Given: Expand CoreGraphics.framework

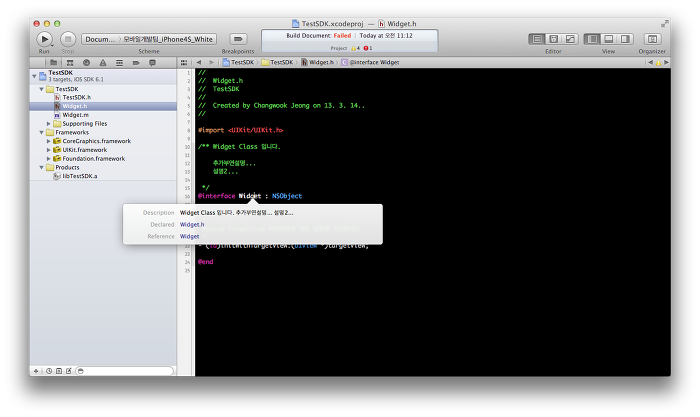Looking at the screenshot, I should [49, 141].
